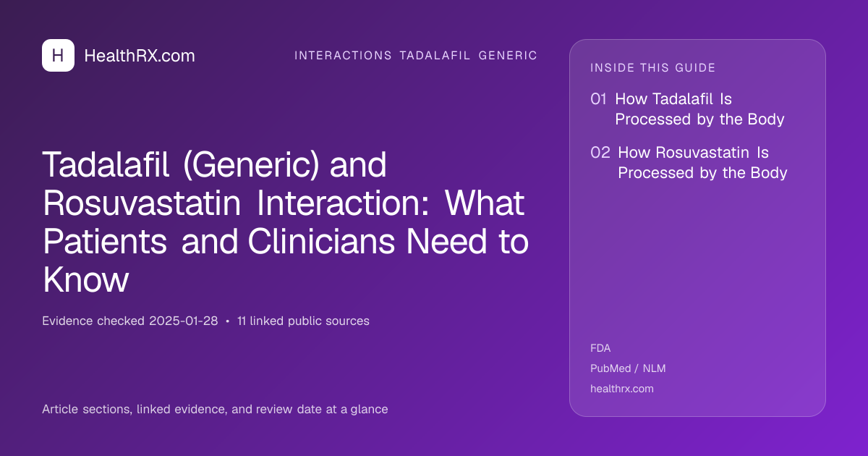Click '11 linked public sources'
This screenshot has height=456, width=868.
(303, 321)
